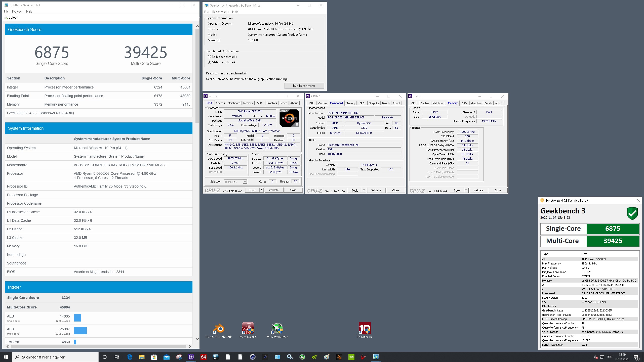
Task: Open the Socket #1 selection dropdown
Action: pos(235,182)
